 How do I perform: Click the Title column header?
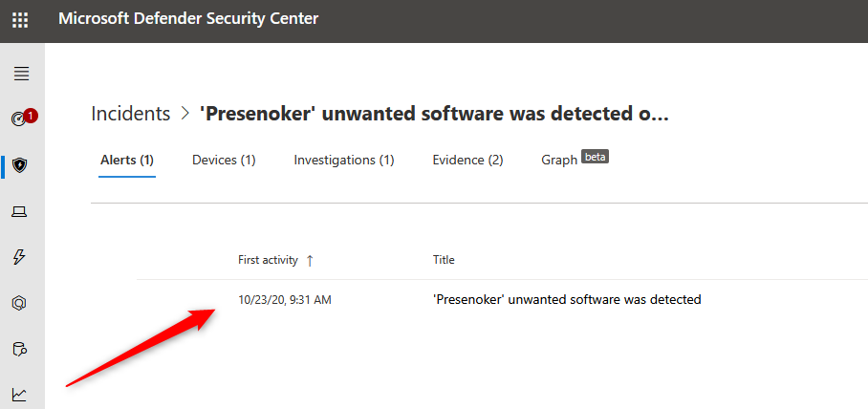[444, 260]
